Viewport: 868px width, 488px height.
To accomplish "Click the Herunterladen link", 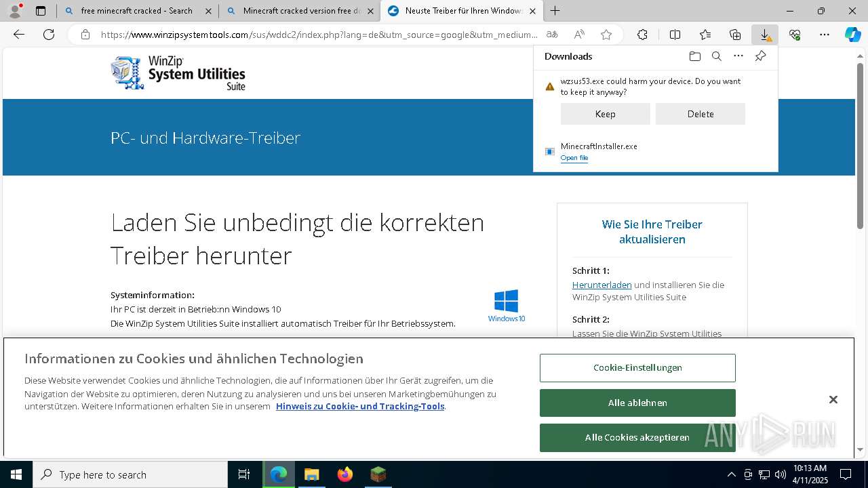I will [602, 285].
